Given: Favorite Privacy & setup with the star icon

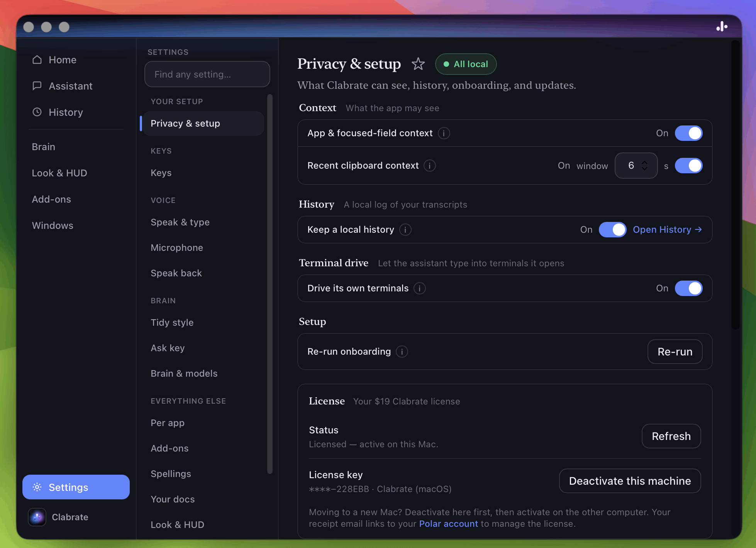Looking at the screenshot, I should (418, 64).
